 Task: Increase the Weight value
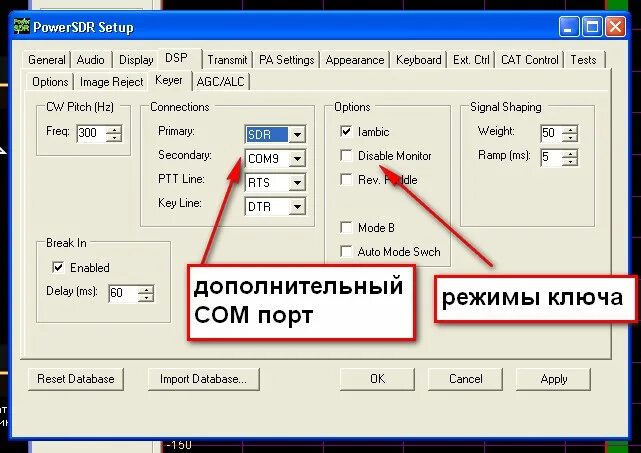point(569,129)
